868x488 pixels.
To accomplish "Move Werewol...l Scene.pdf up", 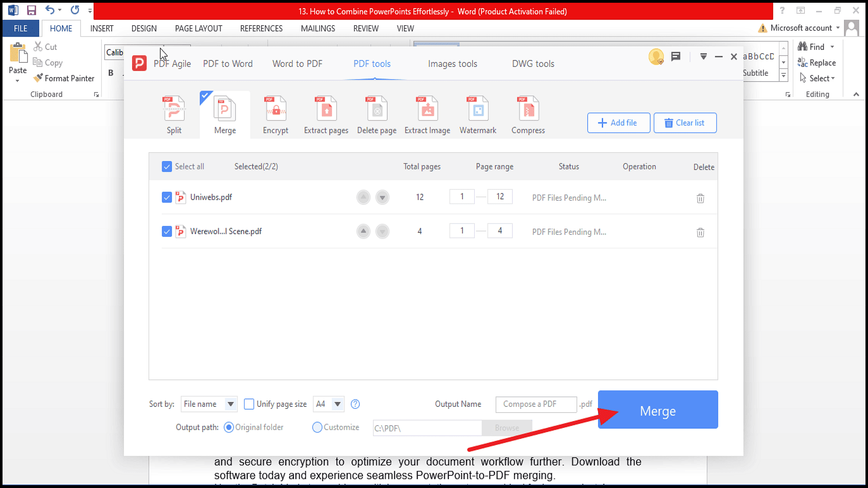I will [363, 231].
